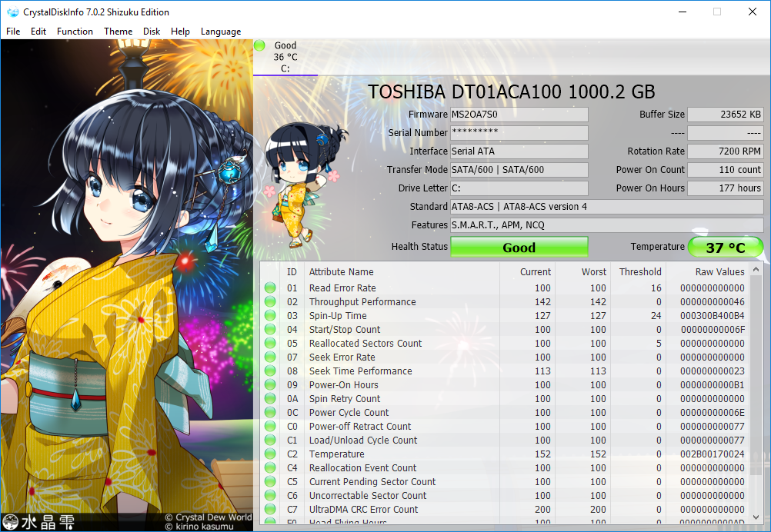Click the status icon for Spin-Up Time

pyautogui.click(x=270, y=315)
